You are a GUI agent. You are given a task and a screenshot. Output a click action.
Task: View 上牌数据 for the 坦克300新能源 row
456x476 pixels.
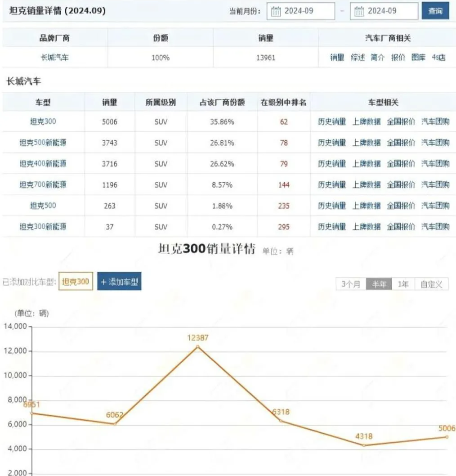(366, 227)
